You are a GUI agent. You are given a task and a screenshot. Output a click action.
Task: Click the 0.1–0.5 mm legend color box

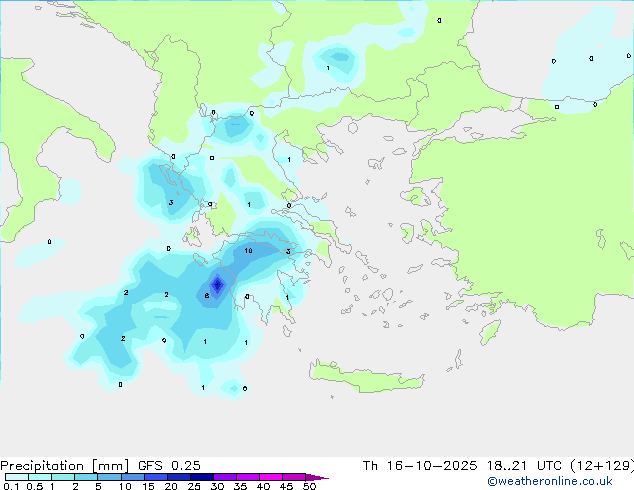pyautogui.click(x=17, y=477)
